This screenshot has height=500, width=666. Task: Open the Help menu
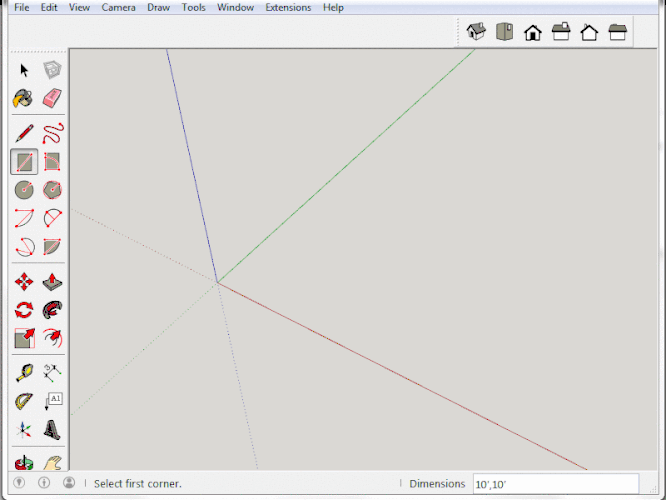(x=333, y=7)
